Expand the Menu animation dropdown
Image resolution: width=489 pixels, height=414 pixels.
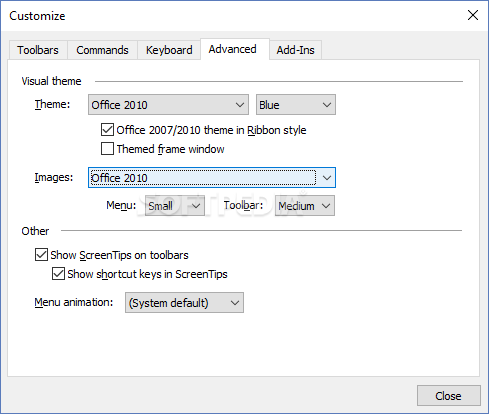coord(184,303)
